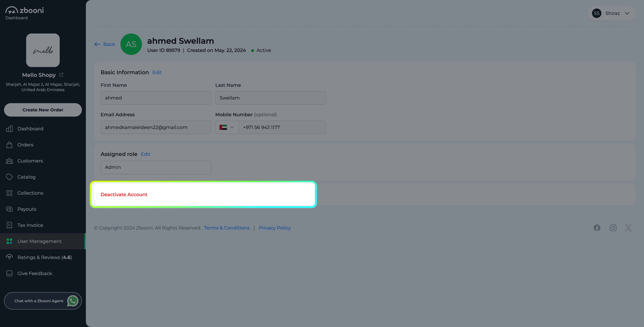Open Zbooni Instagram page icon
644x327 pixels.
tap(613, 228)
